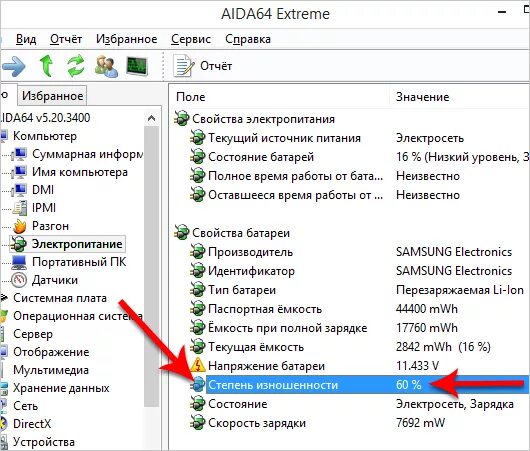
Task: Click the Портативный ПК laptop icon
Action: 19,262
